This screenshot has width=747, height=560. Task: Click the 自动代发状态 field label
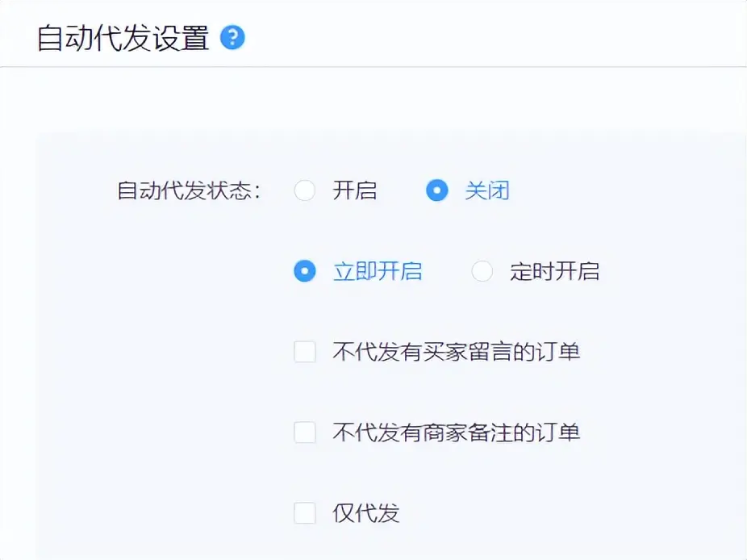(x=186, y=190)
